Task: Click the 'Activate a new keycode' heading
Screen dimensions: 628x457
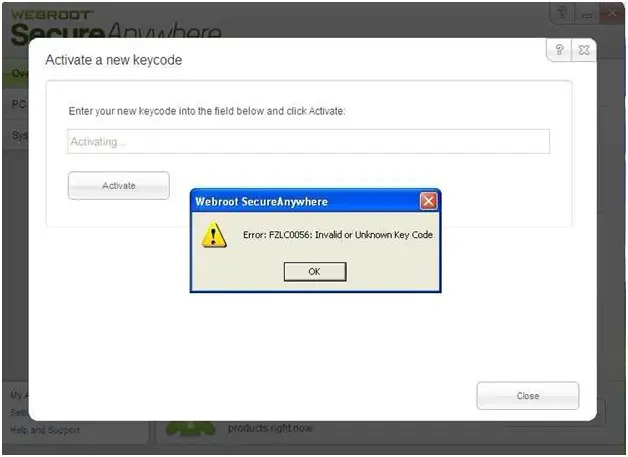Action: point(114,60)
